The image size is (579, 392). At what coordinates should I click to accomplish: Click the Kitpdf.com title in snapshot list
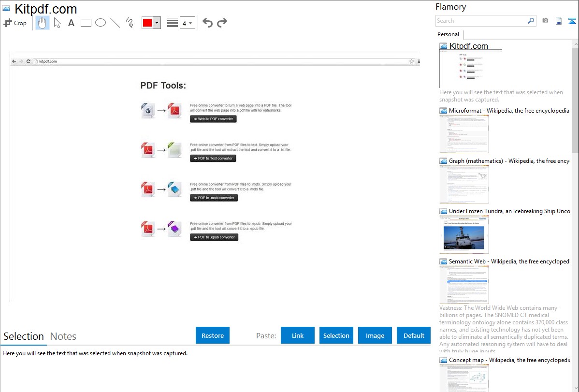tap(469, 46)
